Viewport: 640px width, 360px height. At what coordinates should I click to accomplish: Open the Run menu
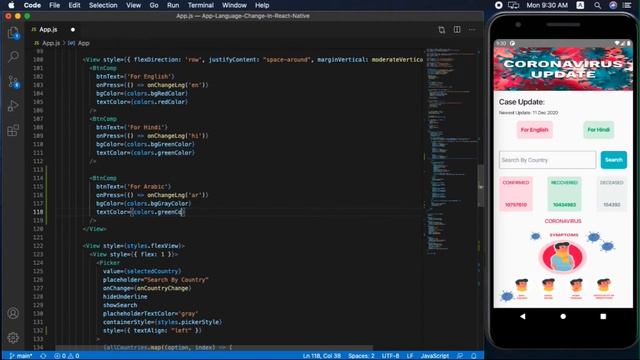pyautogui.click(x=173, y=5)
